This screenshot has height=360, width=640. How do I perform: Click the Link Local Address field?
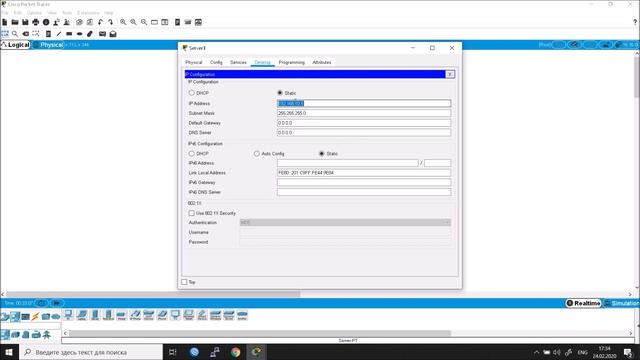[364, 173]
